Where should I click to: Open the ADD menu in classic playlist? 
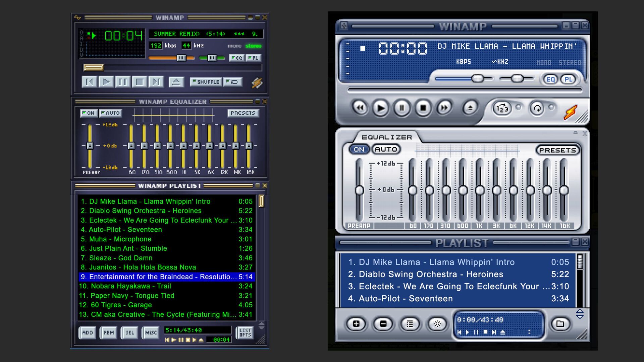point(88,333)
